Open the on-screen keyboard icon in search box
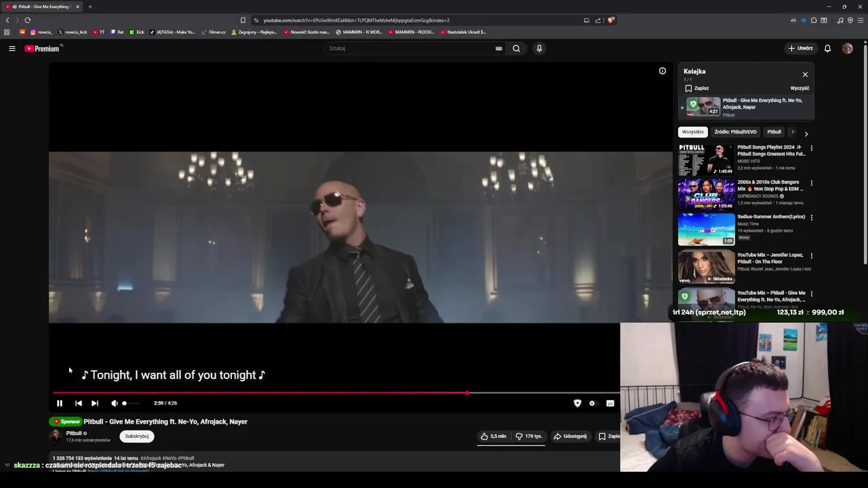 498,48
